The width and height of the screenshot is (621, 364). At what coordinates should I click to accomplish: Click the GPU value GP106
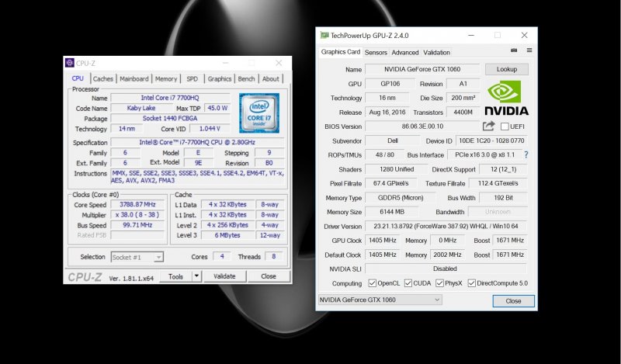tap(390, 84)
